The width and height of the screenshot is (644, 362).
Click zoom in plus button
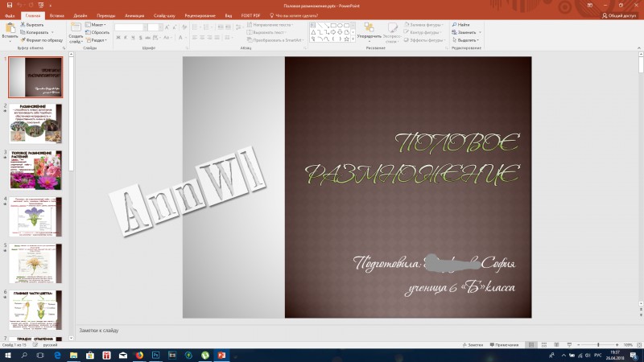coord(617,345)
